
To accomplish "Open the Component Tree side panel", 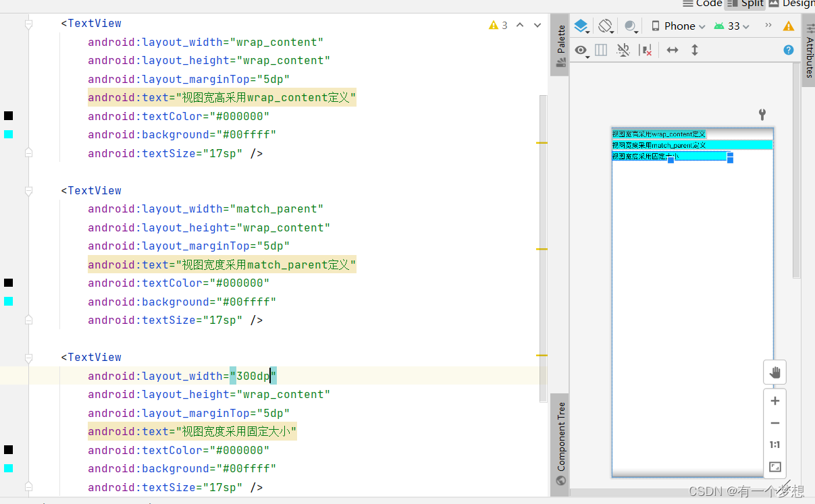I will point(560,444).
